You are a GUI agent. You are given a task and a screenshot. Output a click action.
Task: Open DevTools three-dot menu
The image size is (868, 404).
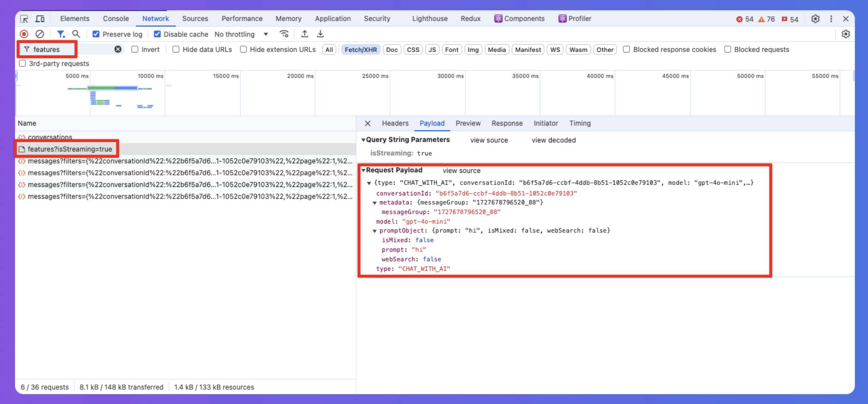point(831,19)
